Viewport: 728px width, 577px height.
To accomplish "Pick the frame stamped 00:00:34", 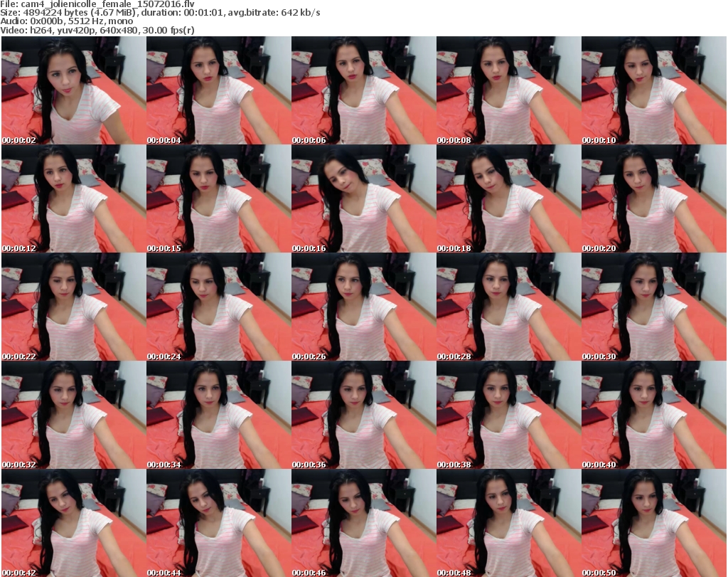I will point(219,415).
